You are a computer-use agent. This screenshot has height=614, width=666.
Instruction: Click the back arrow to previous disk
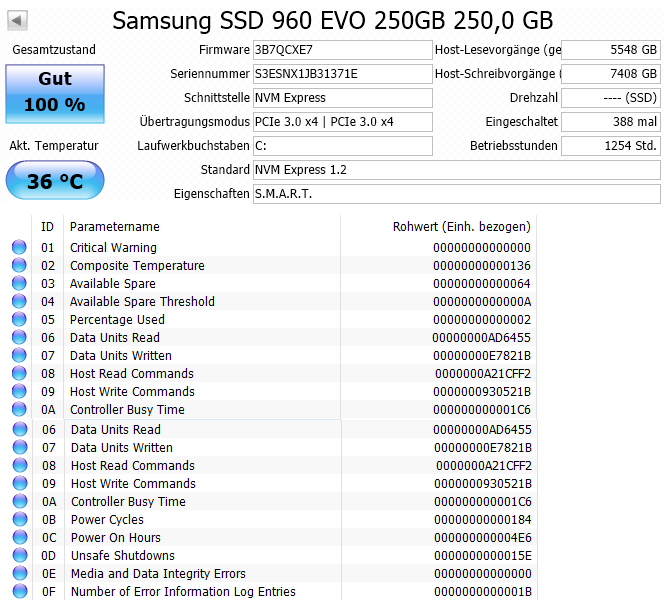[17, 20]
